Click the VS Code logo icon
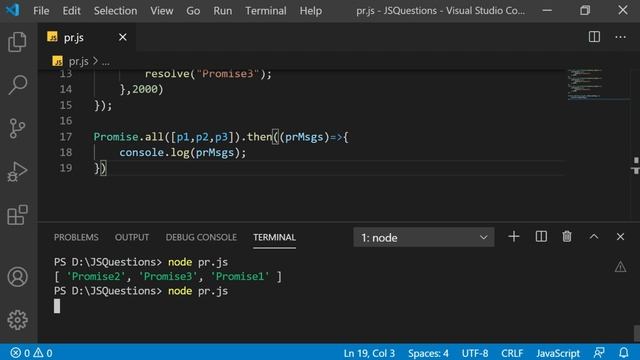This screenshot has height=360, width=640. 12,10
